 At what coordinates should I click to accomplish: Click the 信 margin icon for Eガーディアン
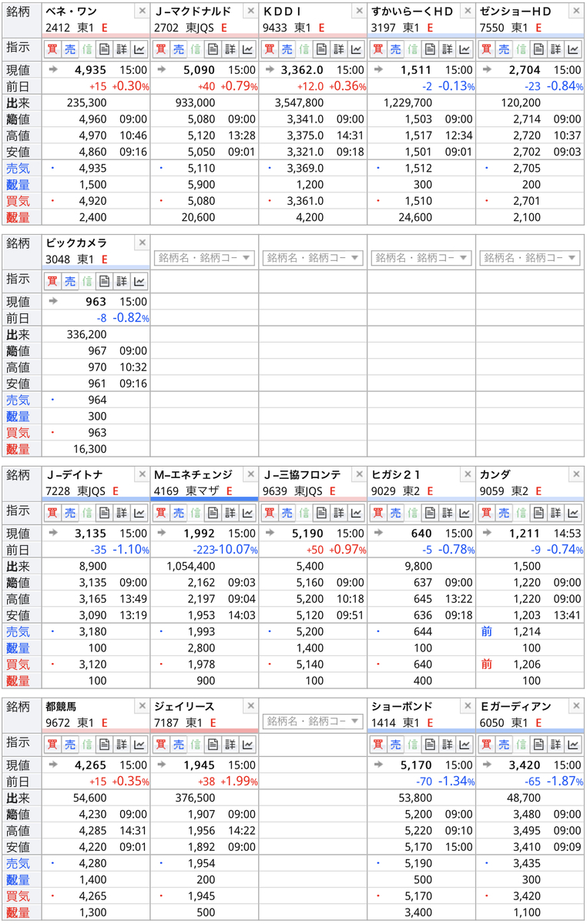[522, 745]
